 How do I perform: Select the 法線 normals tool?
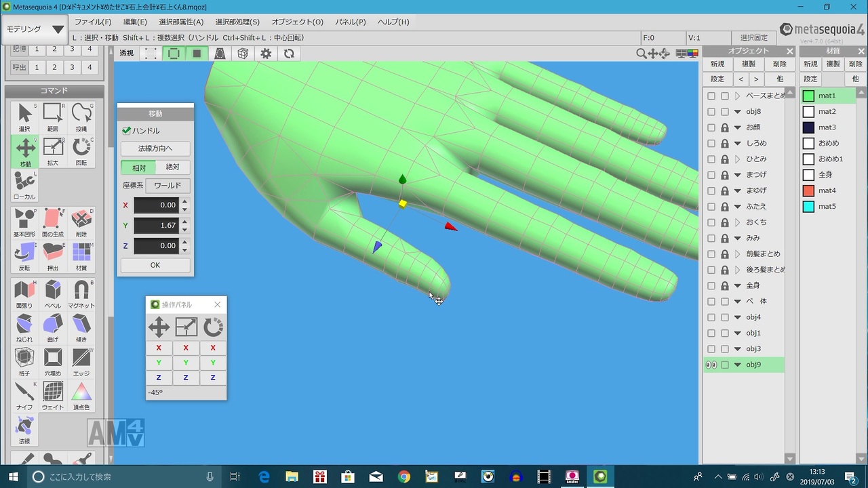[24, 430]
